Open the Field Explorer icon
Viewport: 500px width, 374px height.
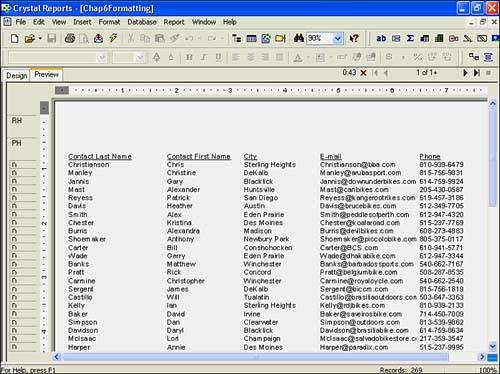251,38
